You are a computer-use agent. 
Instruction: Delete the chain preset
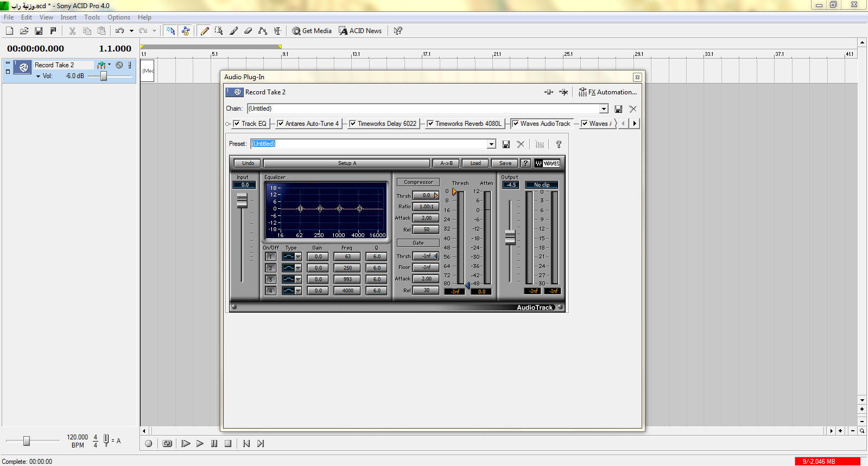point(633,109)
